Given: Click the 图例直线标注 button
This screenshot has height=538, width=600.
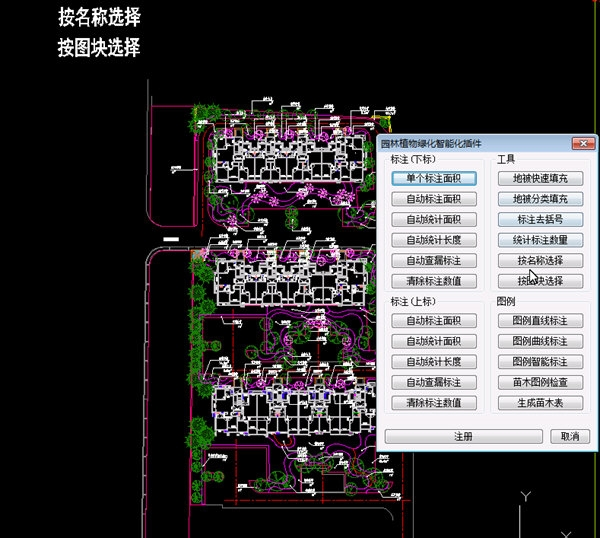Looking at the screenshot, I should pos(539,321).
